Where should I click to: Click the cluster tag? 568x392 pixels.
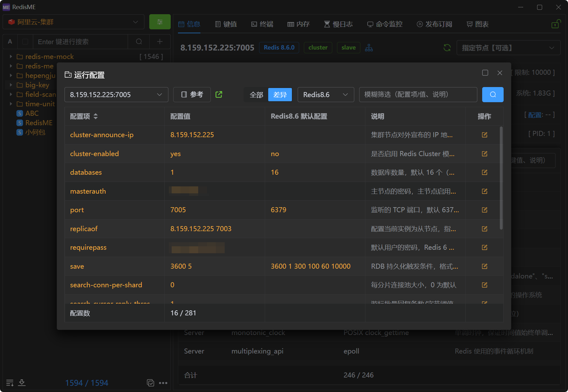[318, 48]
